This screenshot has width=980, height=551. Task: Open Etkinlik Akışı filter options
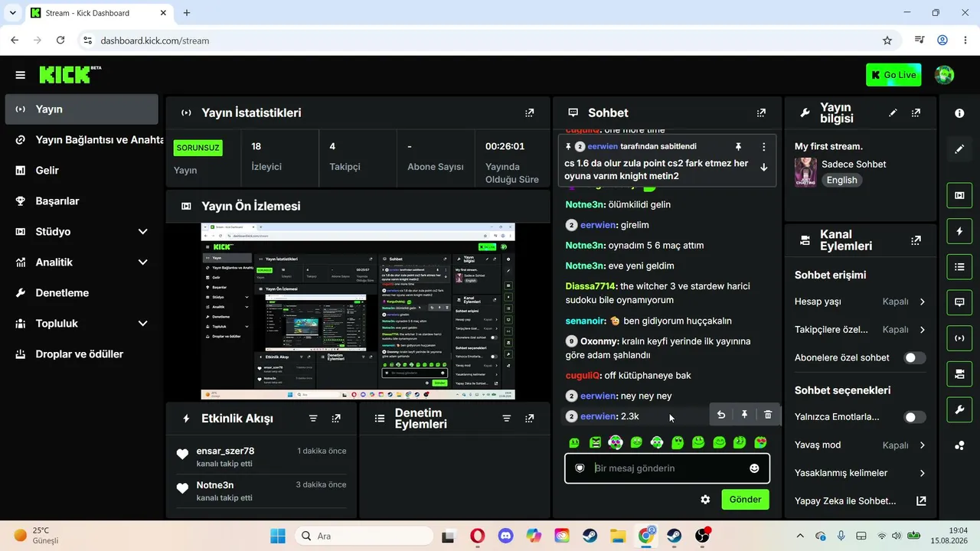[313, 419]
